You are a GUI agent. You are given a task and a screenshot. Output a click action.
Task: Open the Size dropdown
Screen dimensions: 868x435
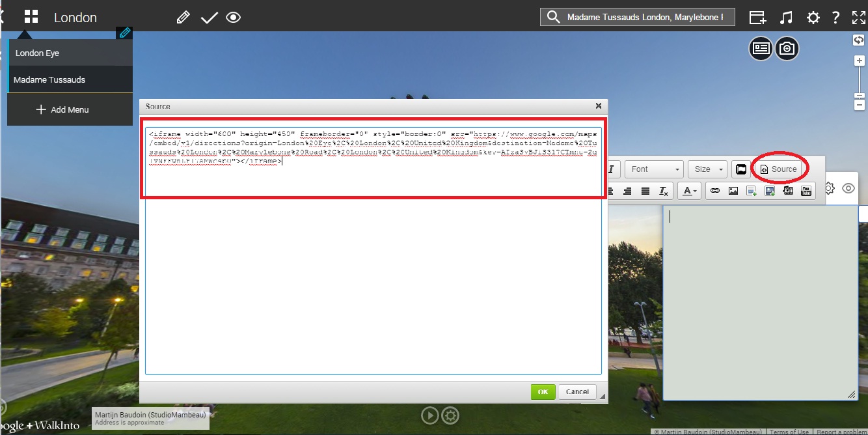coord(707,169)
